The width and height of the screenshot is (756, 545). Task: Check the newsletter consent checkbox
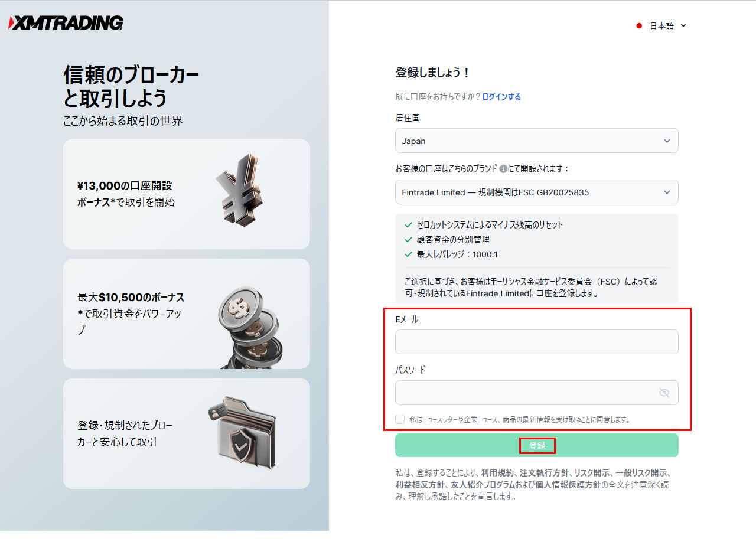[x=400, y=419]
